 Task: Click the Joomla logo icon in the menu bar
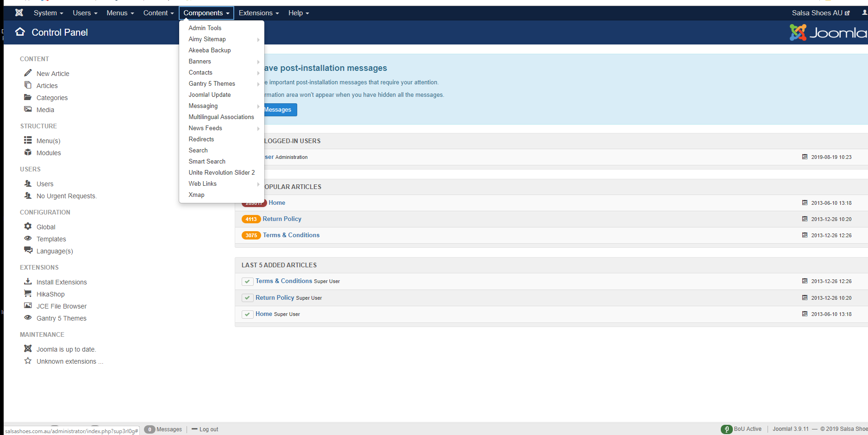point(19,13)
